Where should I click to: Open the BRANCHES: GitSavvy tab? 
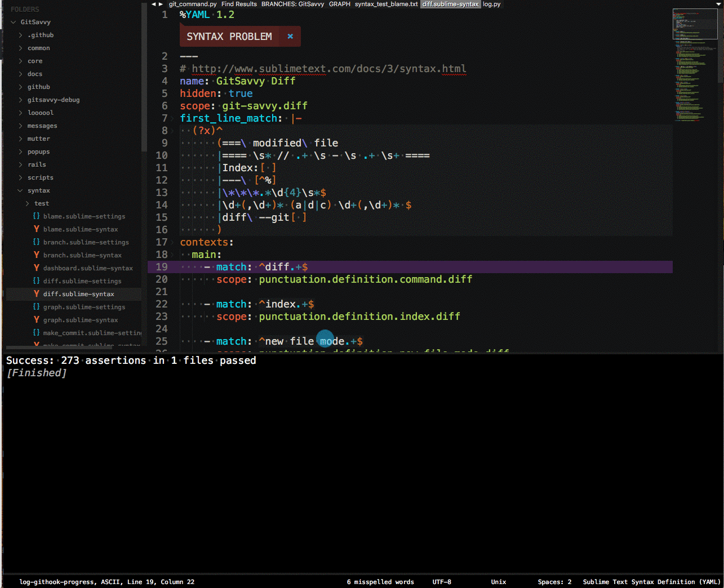pos(292,4)
